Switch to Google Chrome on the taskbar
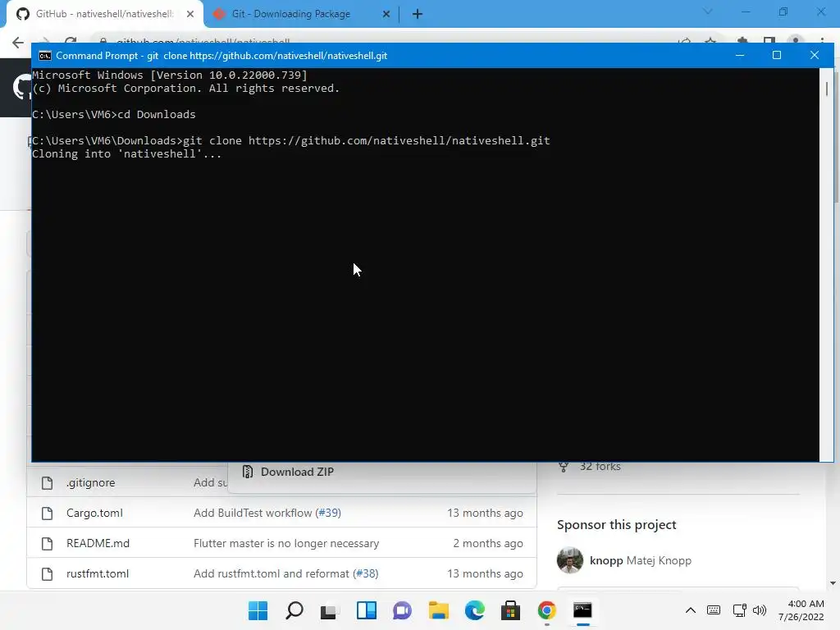The image size is (840, 630). point(547,610)
